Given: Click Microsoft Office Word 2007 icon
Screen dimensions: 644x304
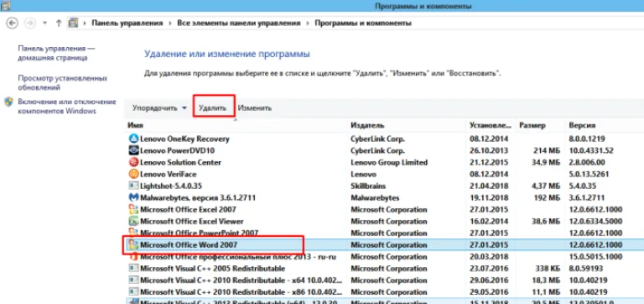Looking at the screenshot, I should click(x=133, y=244).
